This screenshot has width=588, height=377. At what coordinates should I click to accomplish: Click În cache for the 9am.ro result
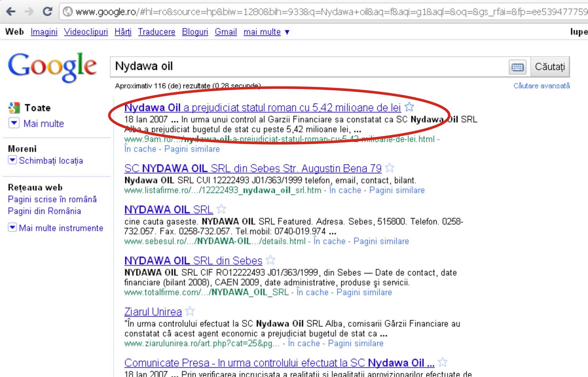coord(140,149)
